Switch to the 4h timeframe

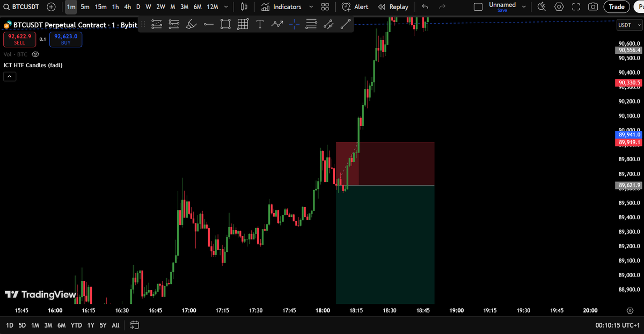pos(127,7)
